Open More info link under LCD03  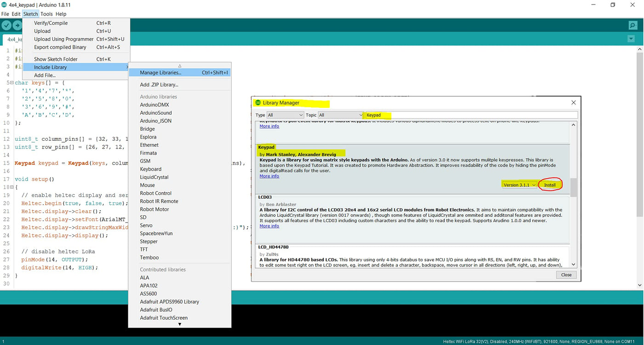tap(269, 226)
